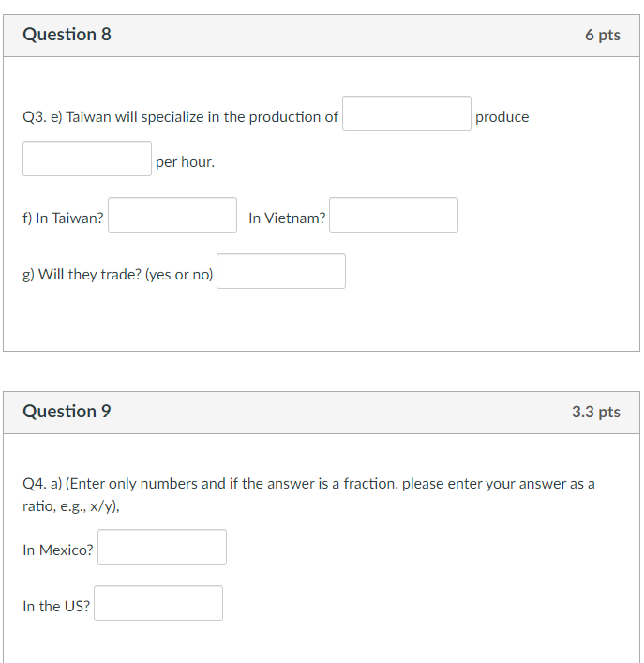Focus the 'In Mexico?' answer field
The image size is (644, 663).
tap(162, 547)
